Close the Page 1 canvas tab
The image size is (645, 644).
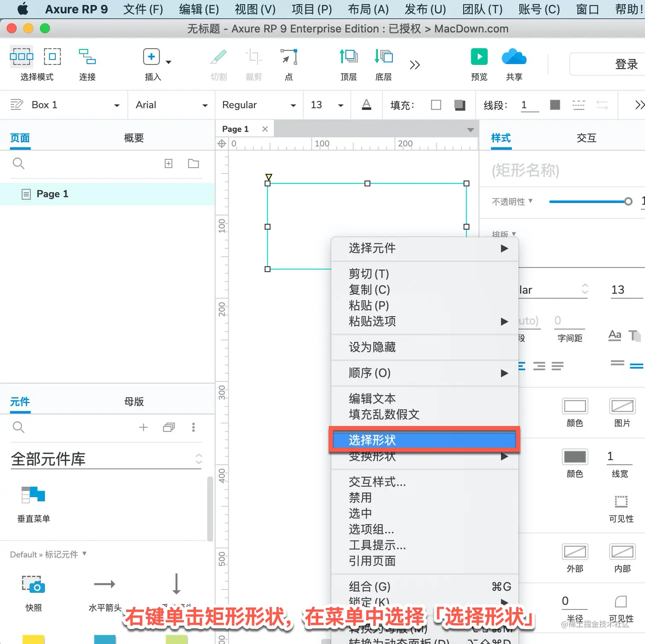coord(265,129)
